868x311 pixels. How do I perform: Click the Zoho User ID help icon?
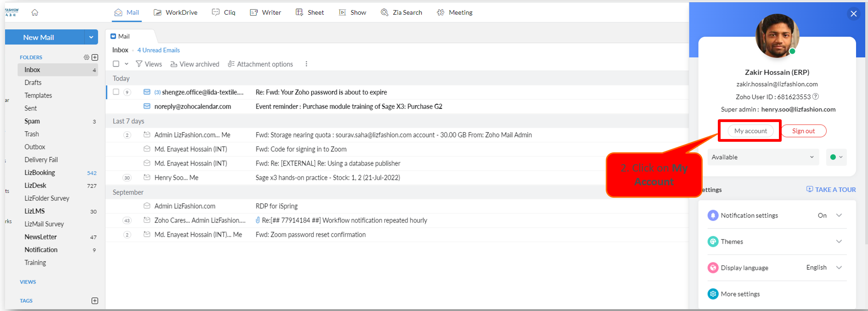pos(816,97)
